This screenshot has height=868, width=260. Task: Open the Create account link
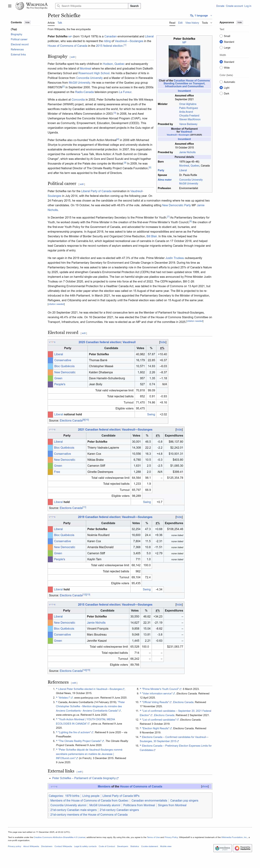pyautogui.click(x=234, y=6)
